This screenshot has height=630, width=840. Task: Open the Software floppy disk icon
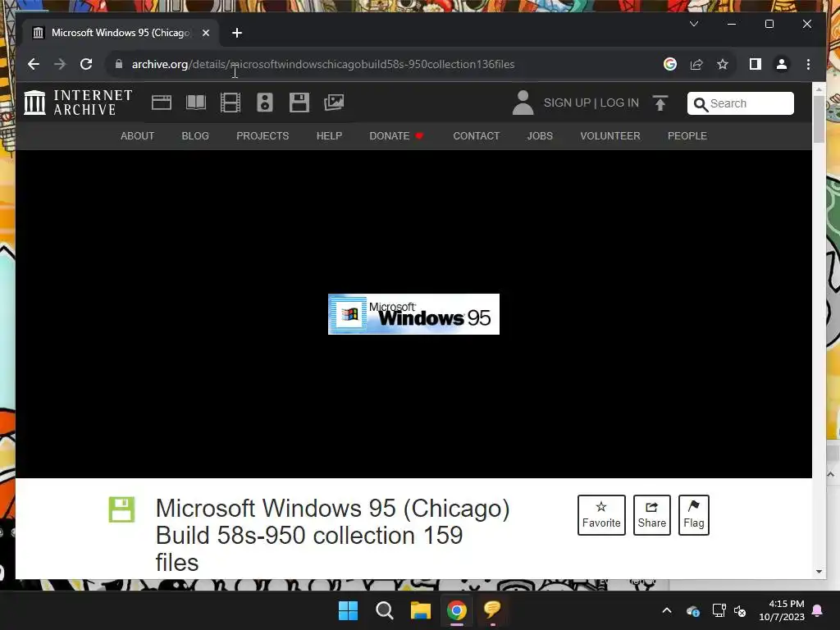coord(299,103)
